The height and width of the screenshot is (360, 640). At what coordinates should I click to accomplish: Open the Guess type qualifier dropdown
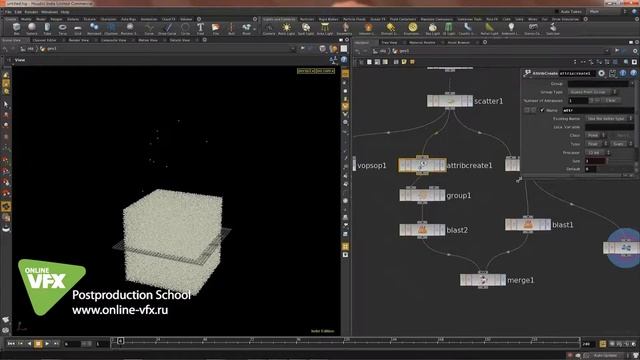[621, 144]
